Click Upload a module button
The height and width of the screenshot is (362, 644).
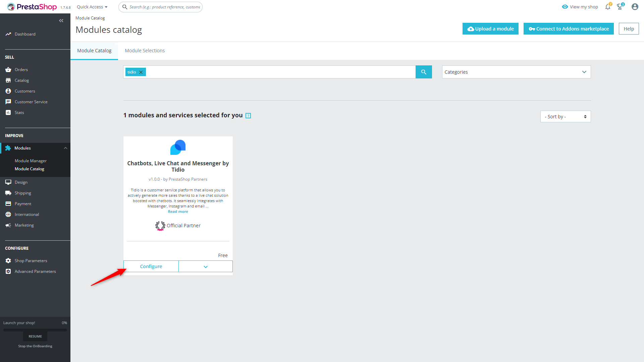(x=490, y=29)
